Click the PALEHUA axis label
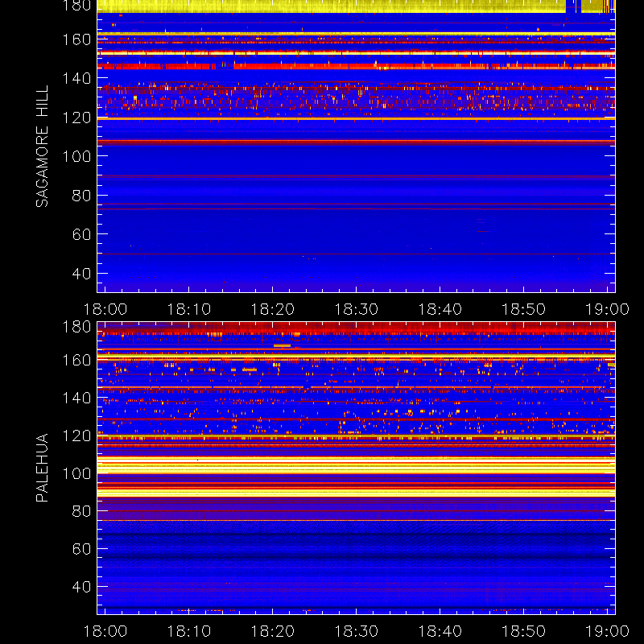Viewport: 644px width, 644px height. click(x=42, y=468)
